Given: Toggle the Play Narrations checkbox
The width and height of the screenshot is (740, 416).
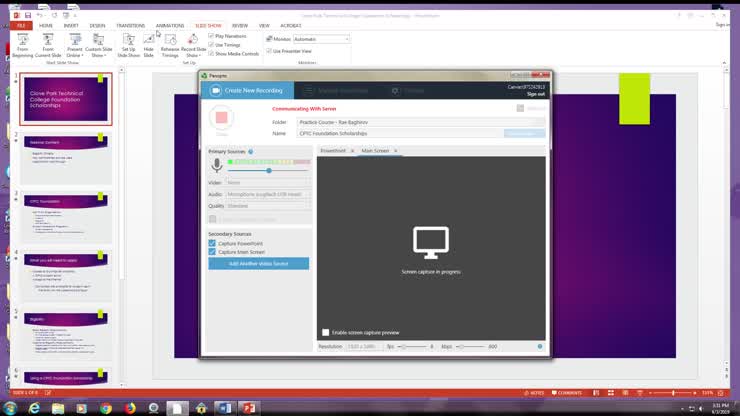Looking at the screenshot, I should [211, 36].
